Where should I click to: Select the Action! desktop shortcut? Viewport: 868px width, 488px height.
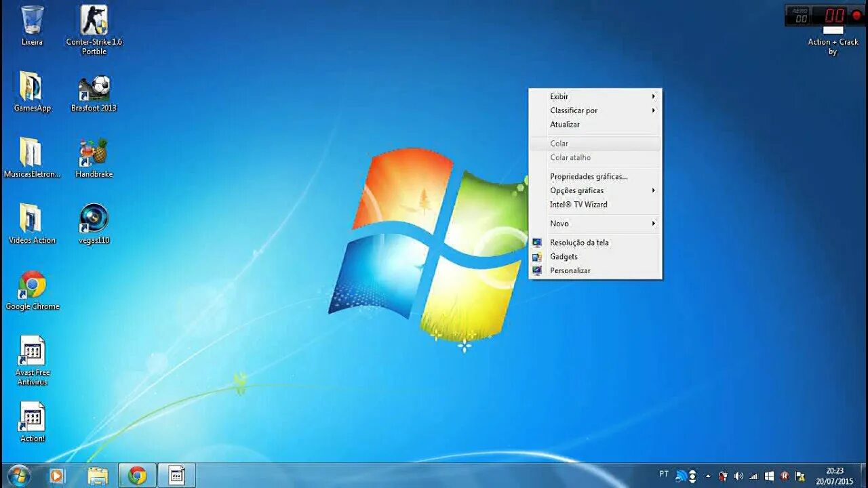(32, 422)
